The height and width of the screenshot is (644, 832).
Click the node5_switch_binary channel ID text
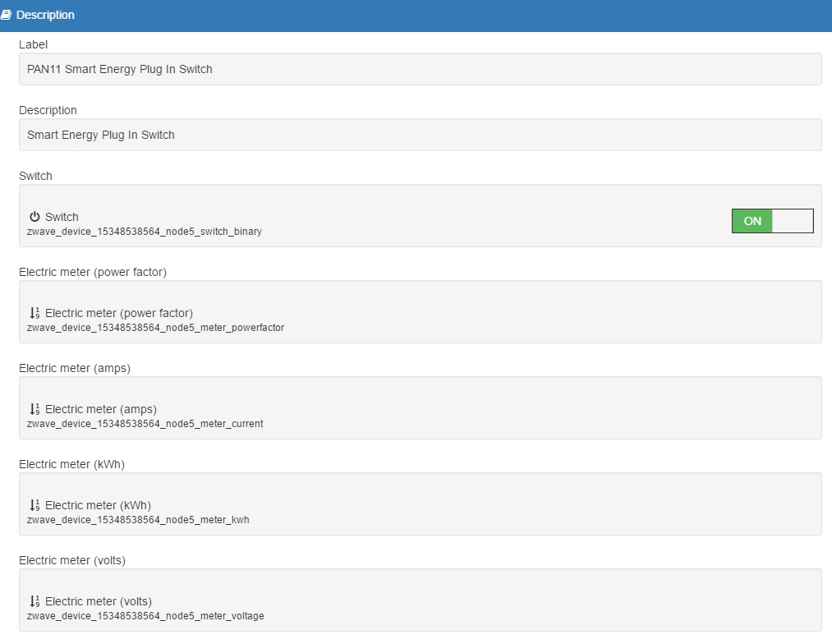tap(145, 232)
